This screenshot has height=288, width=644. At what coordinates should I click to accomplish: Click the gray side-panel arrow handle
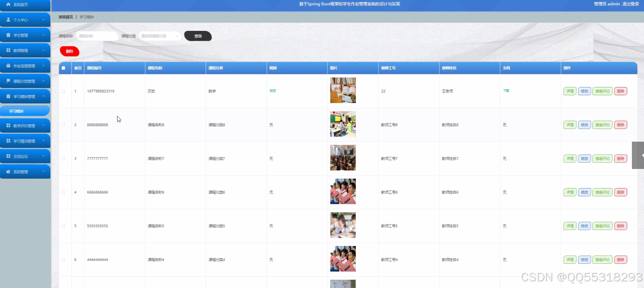click(638, 155)
